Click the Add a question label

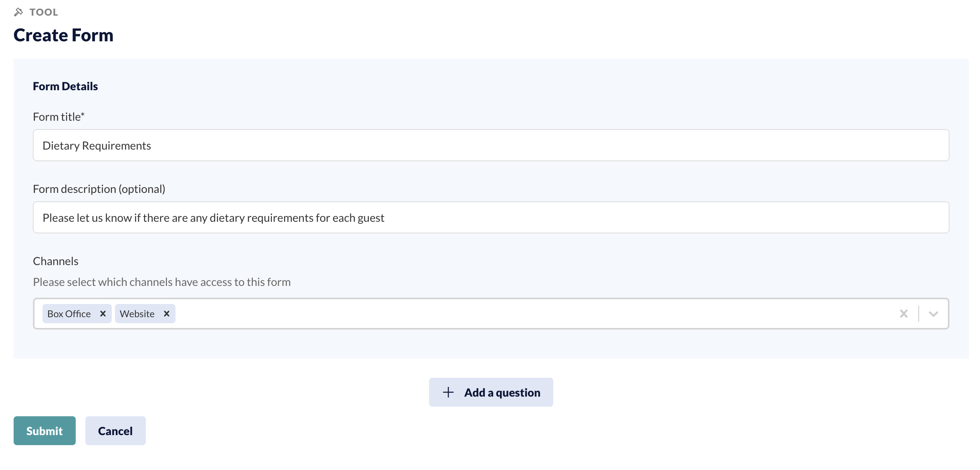(x=502, y=393)
